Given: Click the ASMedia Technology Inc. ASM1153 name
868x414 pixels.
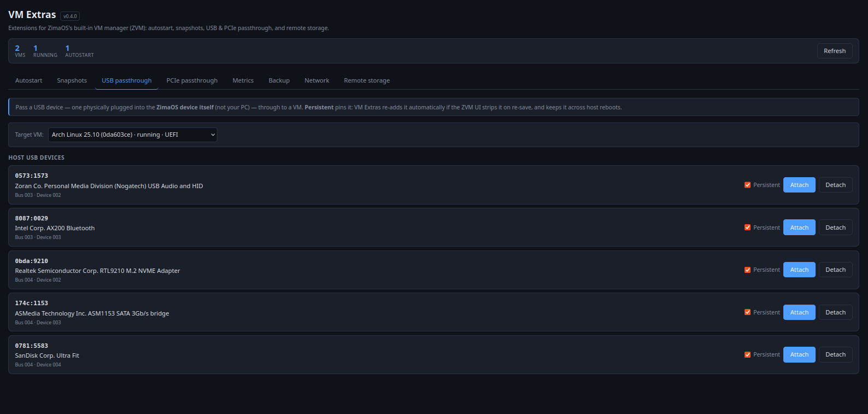Looking at the screenshot, I should tap(92, 313).
